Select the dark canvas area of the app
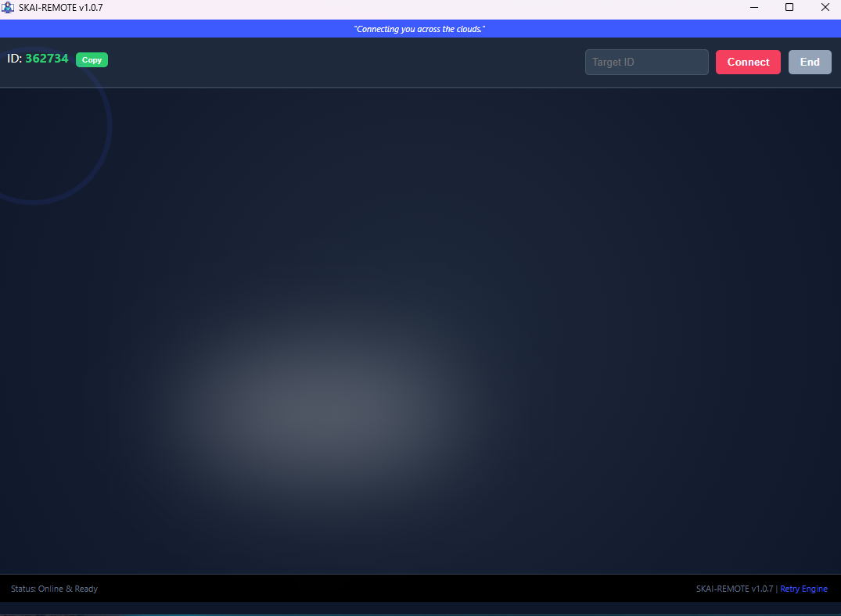Image resolution: width=841 pixels, height=616 pixels. click(x=420, y=328)
